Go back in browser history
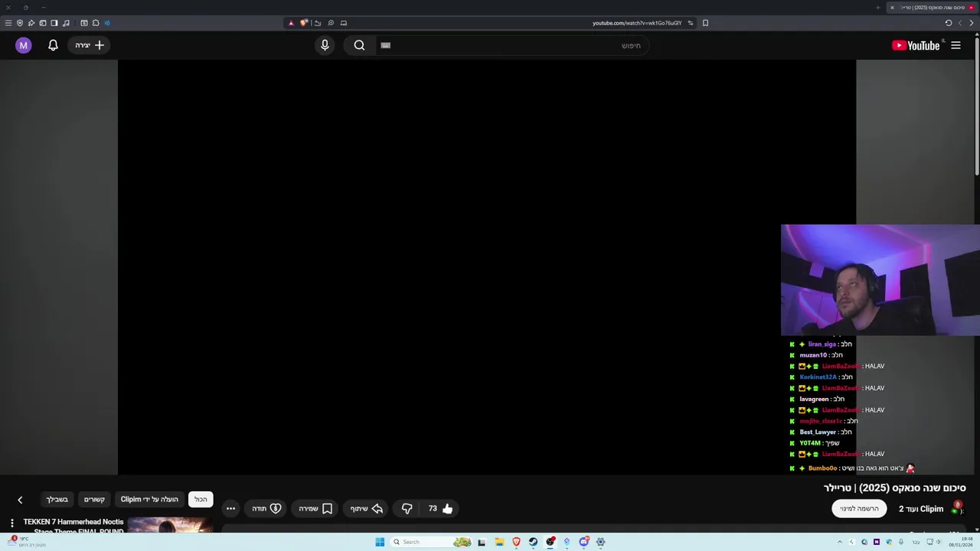The image size is (980, 551). coord(972,23)
